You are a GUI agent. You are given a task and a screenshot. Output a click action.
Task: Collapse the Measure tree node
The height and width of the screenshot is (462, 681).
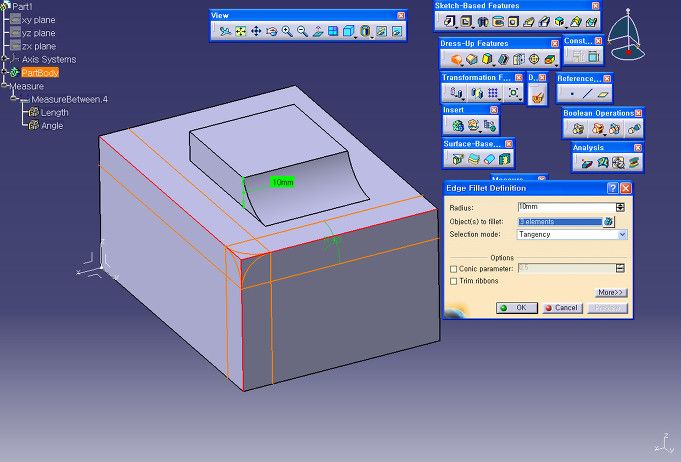[4, 85]
